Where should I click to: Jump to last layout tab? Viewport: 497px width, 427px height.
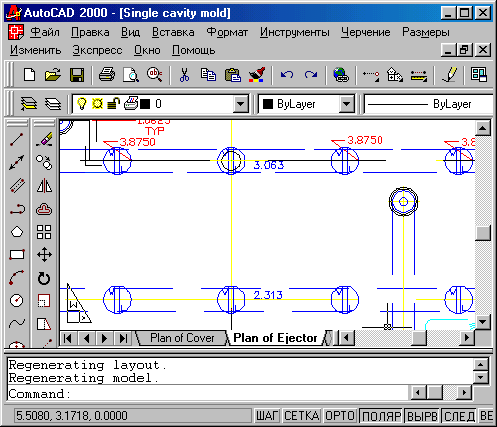(123, 338)
